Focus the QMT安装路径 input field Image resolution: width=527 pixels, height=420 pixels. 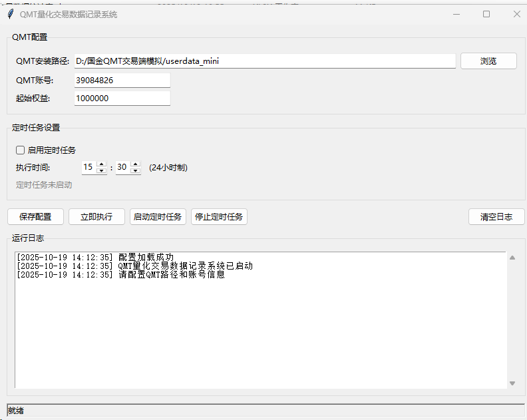(265, 61)
